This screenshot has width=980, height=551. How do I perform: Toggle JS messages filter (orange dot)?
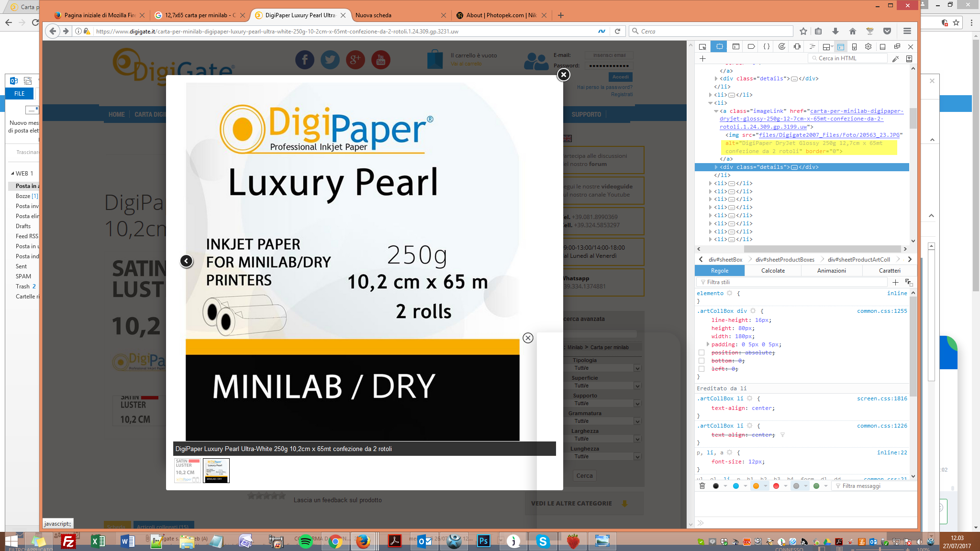(x=756, y=486)
